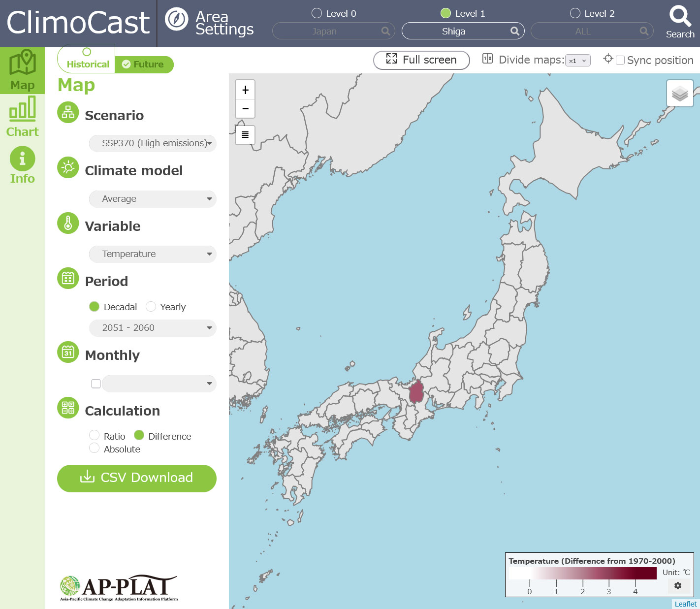Click the Climate model sun icon
The width and height of the screenshot is (700, 609).
pos(68,168)
